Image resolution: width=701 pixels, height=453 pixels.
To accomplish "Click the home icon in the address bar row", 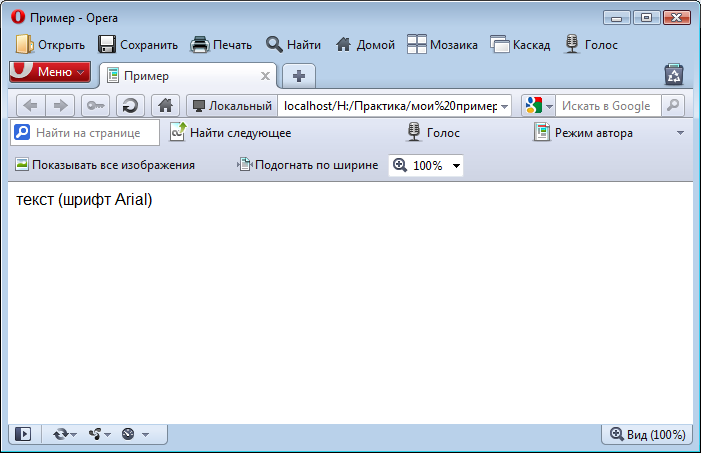I will coord(165,106).
